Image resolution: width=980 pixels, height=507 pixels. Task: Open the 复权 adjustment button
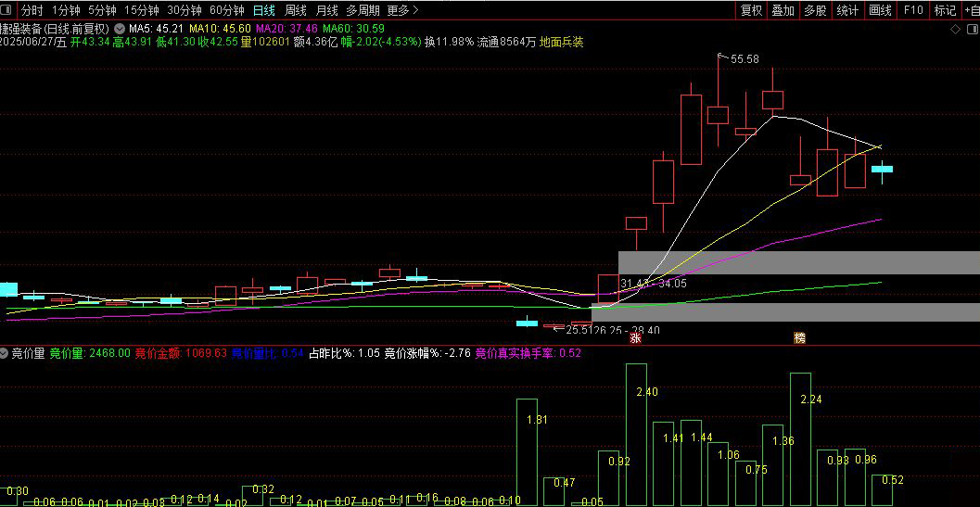tap(751, 10)
